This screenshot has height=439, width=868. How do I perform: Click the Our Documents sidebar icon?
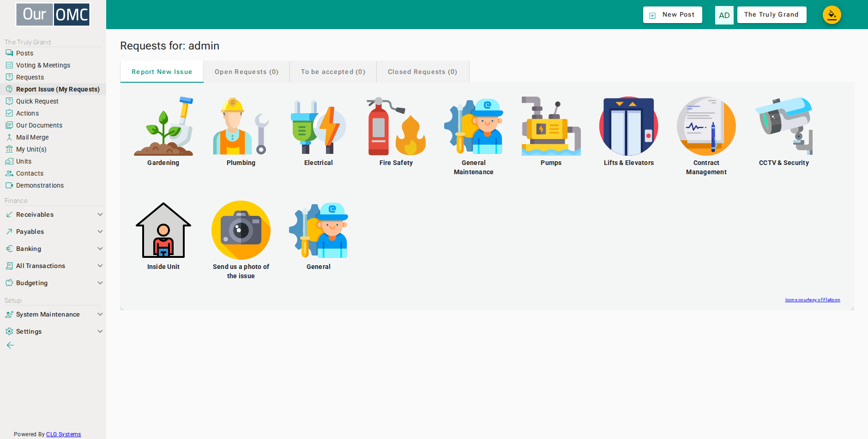(x=9, y=125)
